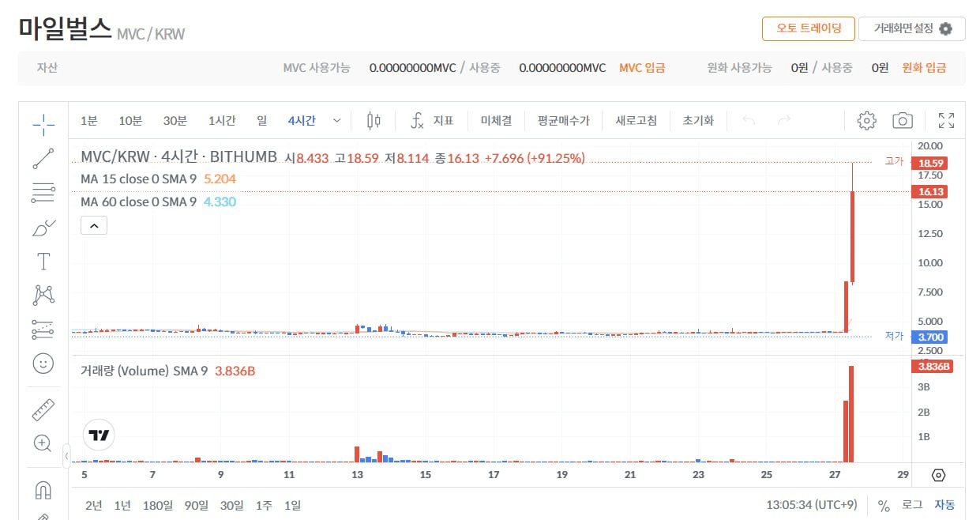Click the MA 15 close indicator legend

click(x=139, y=179)
